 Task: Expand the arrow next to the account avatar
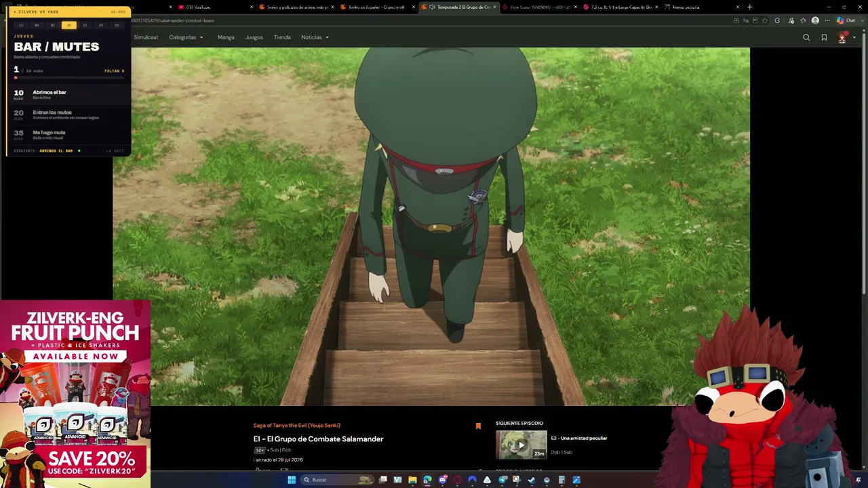[854, 38]
